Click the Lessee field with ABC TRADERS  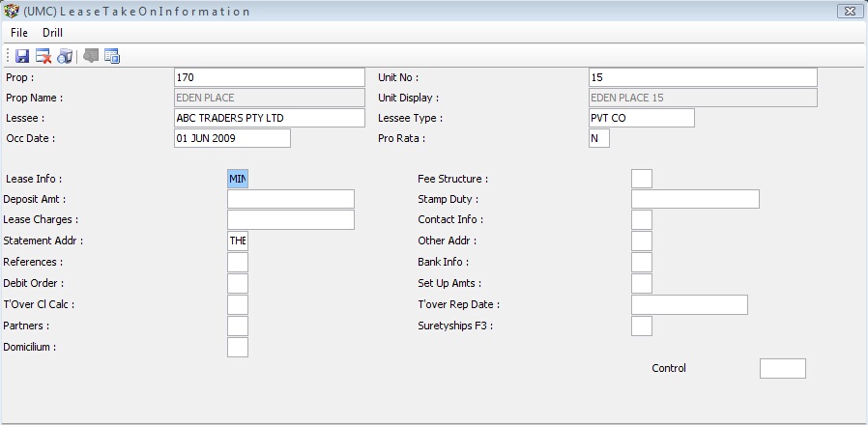(x=269, y=118)
